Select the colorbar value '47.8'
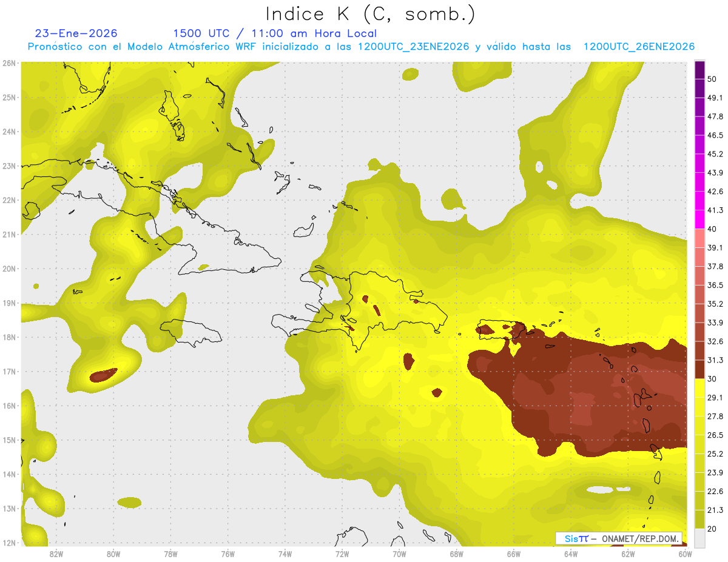 click(x=715, y=116)
